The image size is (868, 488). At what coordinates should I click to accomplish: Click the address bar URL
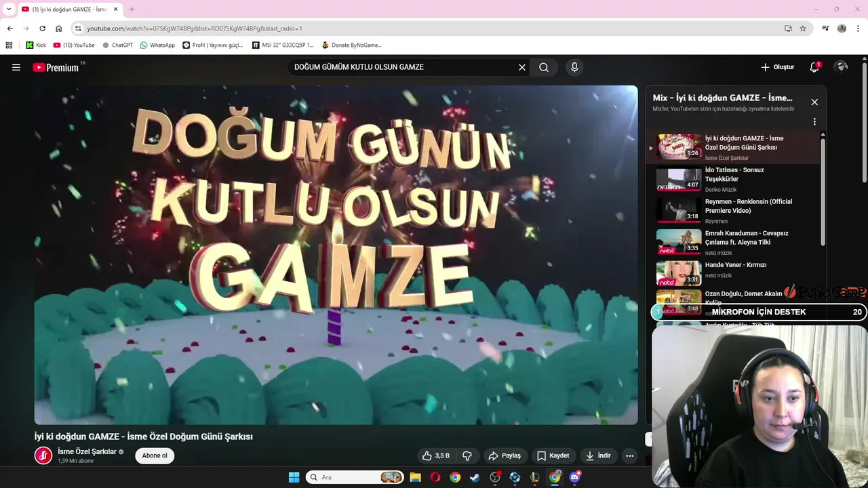click(195, 28)
